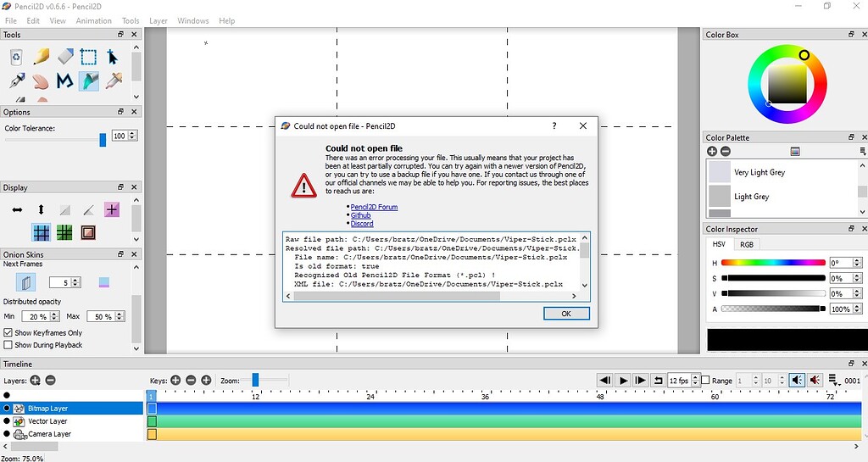Image resolution: width=868 pixels, height=462 pixels.
Task: Click the red sound scrub speaker button
Action: (x=815, y=380)
